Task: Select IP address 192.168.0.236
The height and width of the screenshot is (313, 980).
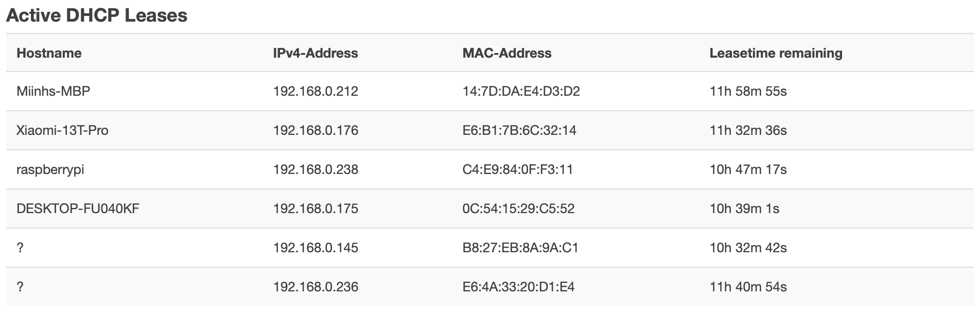Action: coord(315,287)
